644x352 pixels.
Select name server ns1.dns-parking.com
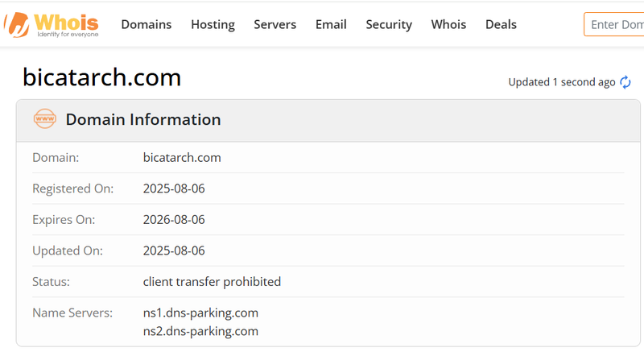point(200,313)
